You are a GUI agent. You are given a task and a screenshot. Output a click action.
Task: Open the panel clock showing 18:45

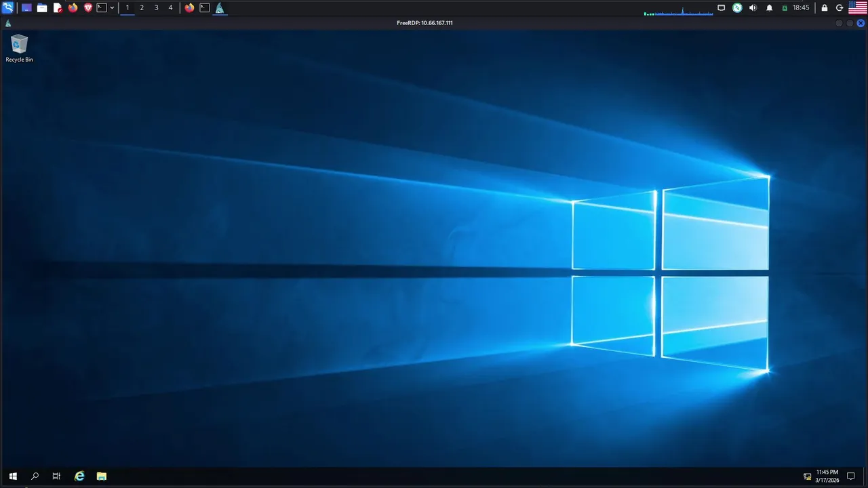801,7
